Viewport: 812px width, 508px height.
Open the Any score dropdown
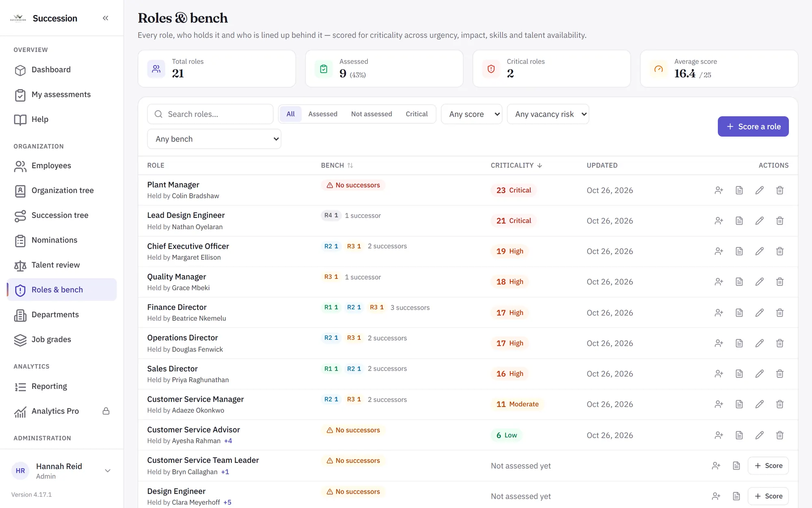click(x=472, y=114)
